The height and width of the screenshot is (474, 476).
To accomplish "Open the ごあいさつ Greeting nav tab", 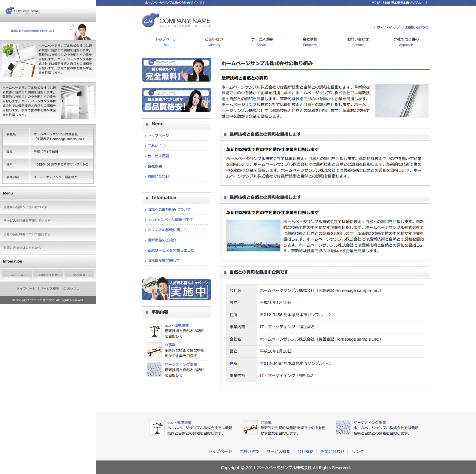I will [214, 42].
